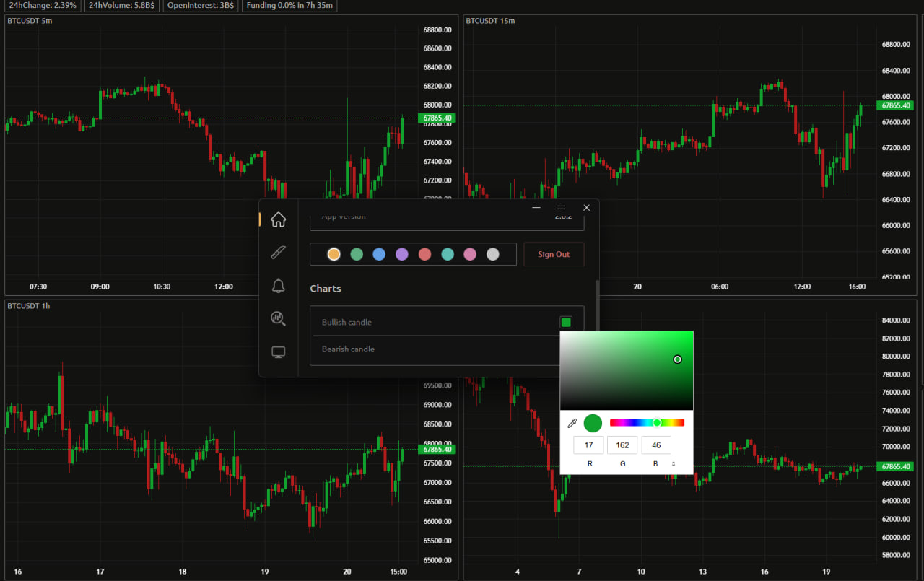The height and width of the screenshot is (581, 924).
Task: Select the blue accent theme color
Action: tap(379, 254)
